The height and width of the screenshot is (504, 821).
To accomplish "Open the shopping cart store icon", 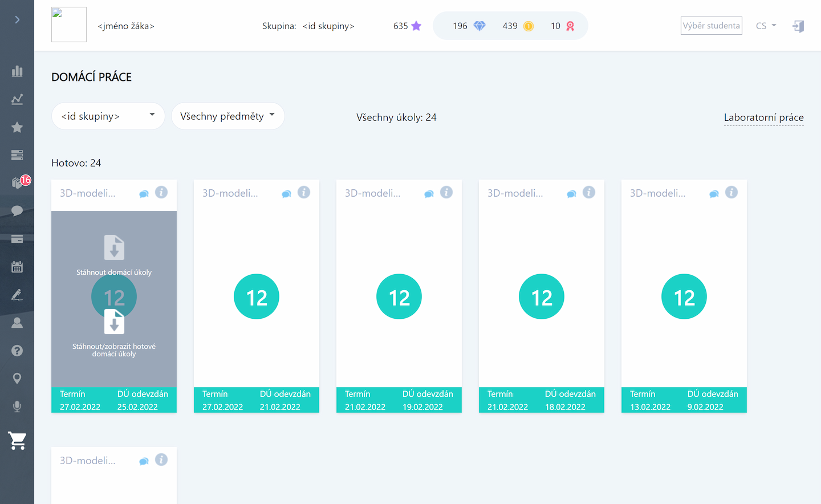I will click(17, 441).
